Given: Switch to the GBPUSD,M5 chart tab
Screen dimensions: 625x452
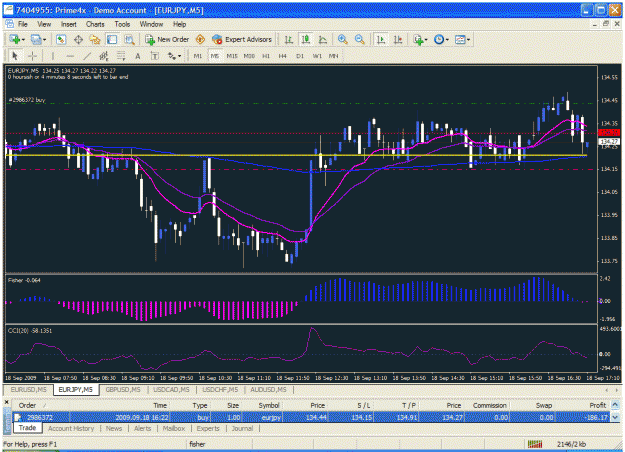Looking at the screenshot, I should coord(123,389).
